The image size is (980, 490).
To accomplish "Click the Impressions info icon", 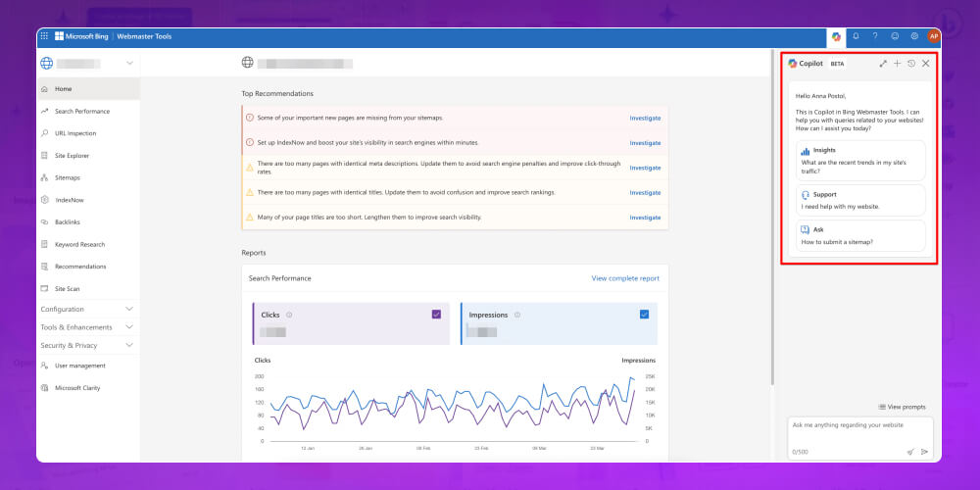I will click(517, 315).
